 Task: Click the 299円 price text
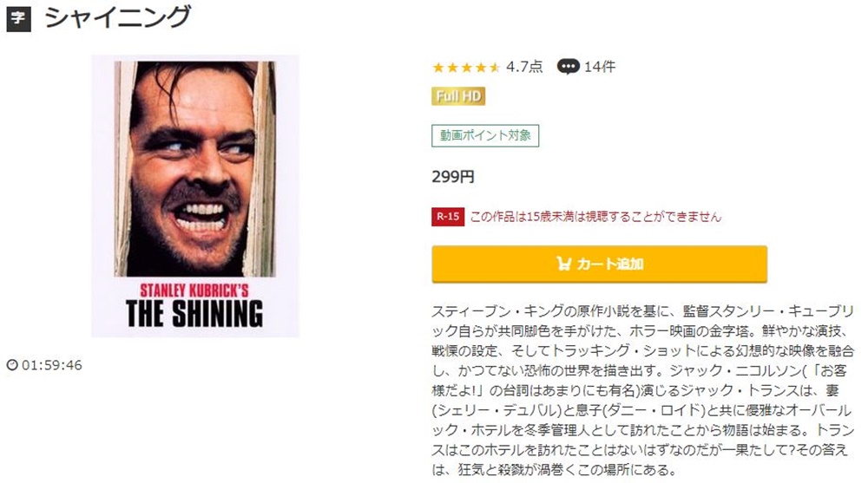pyautogui.click(x=453, y=177)
